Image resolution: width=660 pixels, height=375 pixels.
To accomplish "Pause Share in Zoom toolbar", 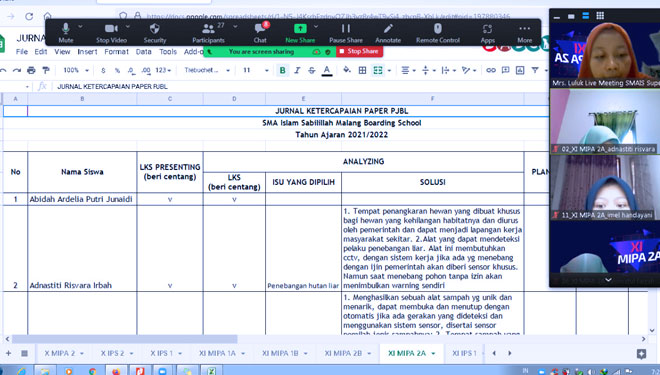I will tap(346, 33).
